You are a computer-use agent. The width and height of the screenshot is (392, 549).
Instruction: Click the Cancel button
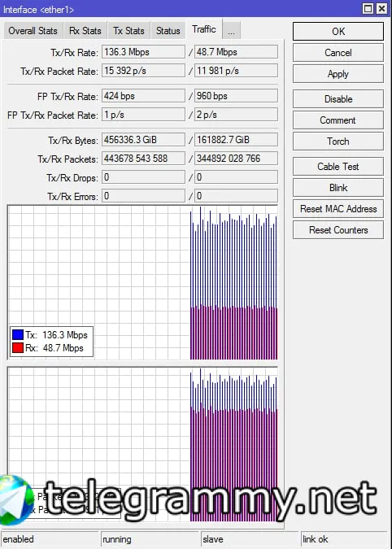click(338, 53)
